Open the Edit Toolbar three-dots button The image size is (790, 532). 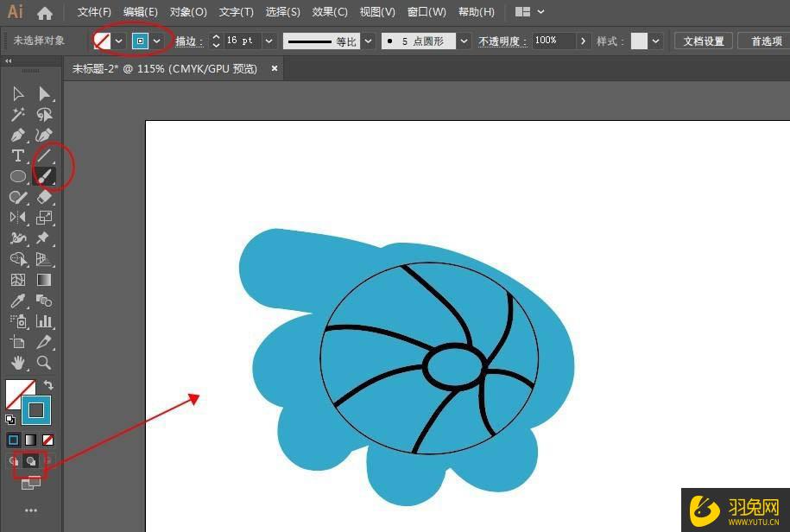[x=31, y=510]
